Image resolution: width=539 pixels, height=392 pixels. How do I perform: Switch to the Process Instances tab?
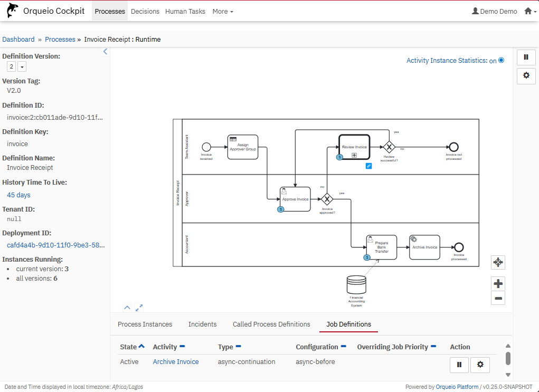(145, 324)
